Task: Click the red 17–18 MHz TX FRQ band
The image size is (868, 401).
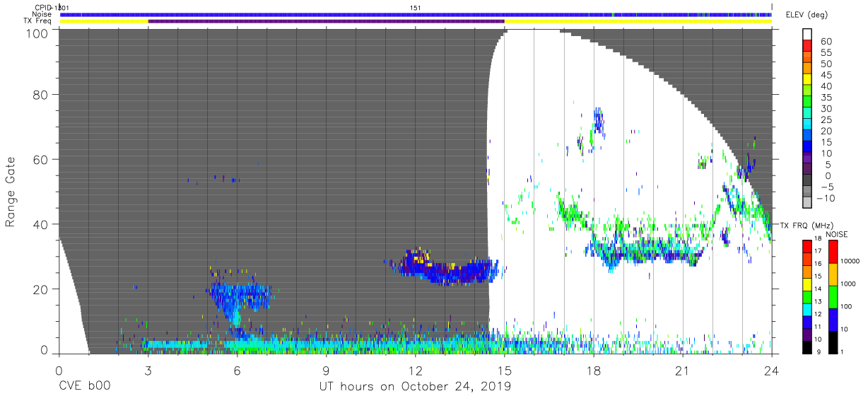Action: click(807, 246)
